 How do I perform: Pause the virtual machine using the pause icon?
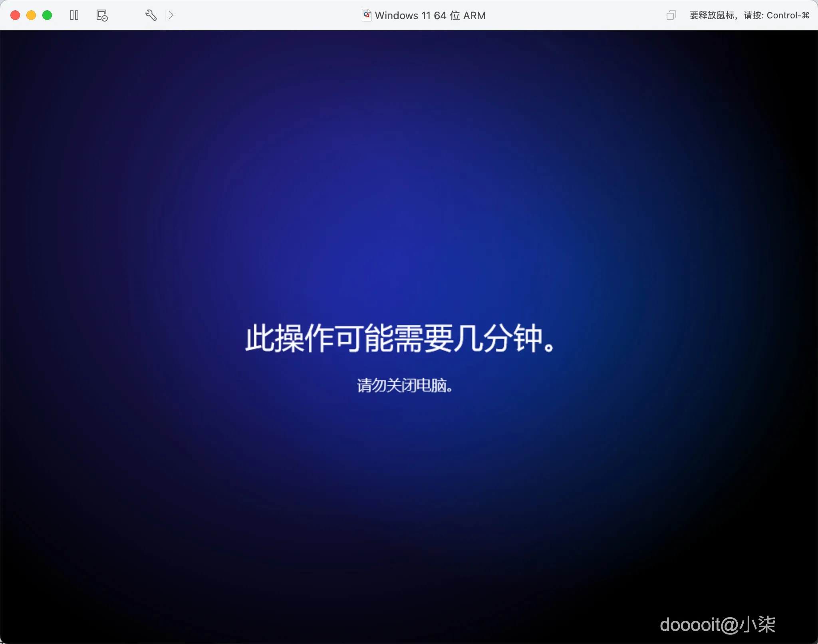[x=74, y=15]
